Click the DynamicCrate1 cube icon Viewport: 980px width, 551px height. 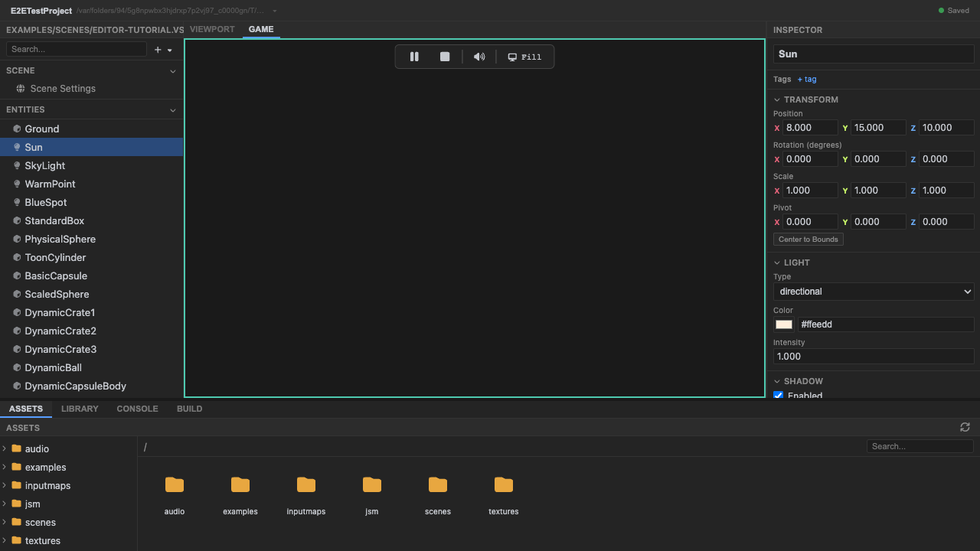pyautogui.click(x=18, y=312)
